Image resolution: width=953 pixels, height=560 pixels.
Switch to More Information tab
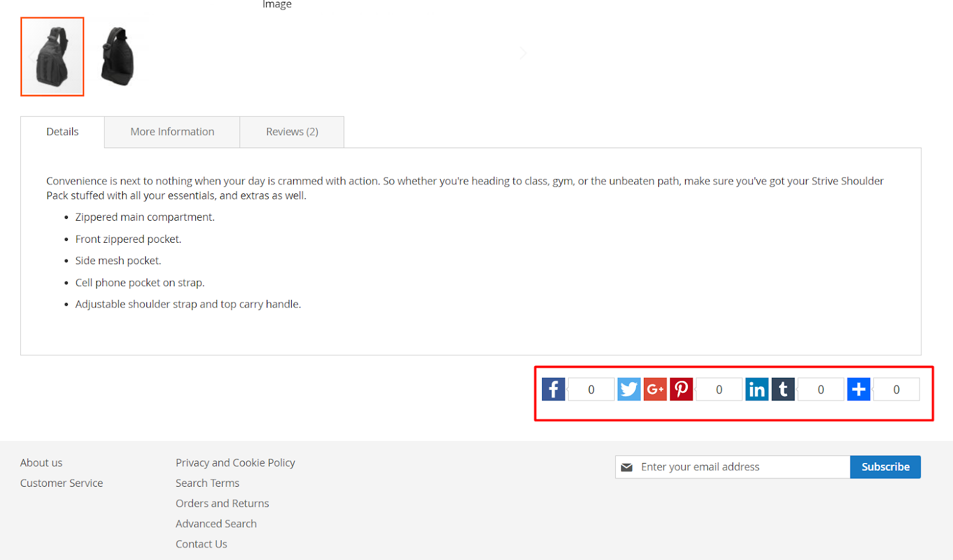[172, 132]
